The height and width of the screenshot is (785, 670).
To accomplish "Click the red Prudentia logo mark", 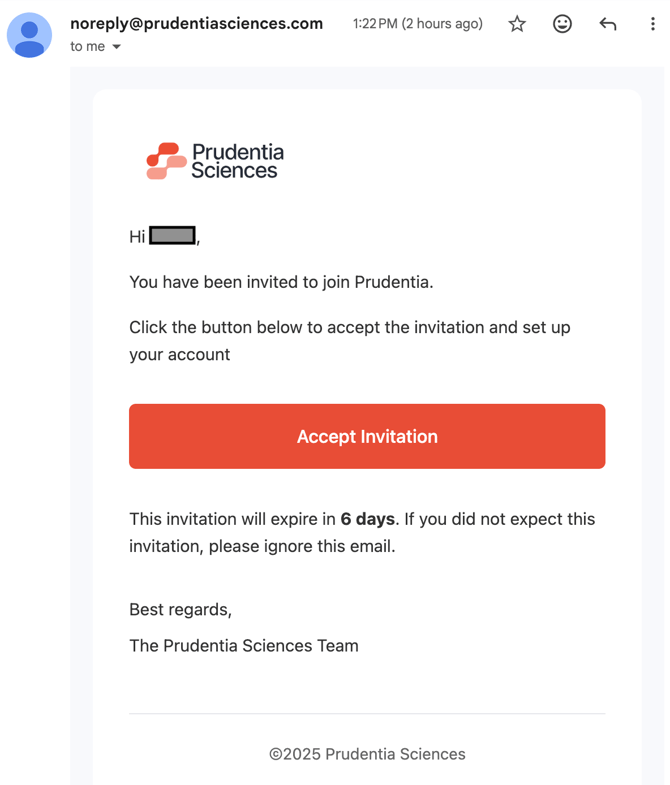I will coord(165,161).
